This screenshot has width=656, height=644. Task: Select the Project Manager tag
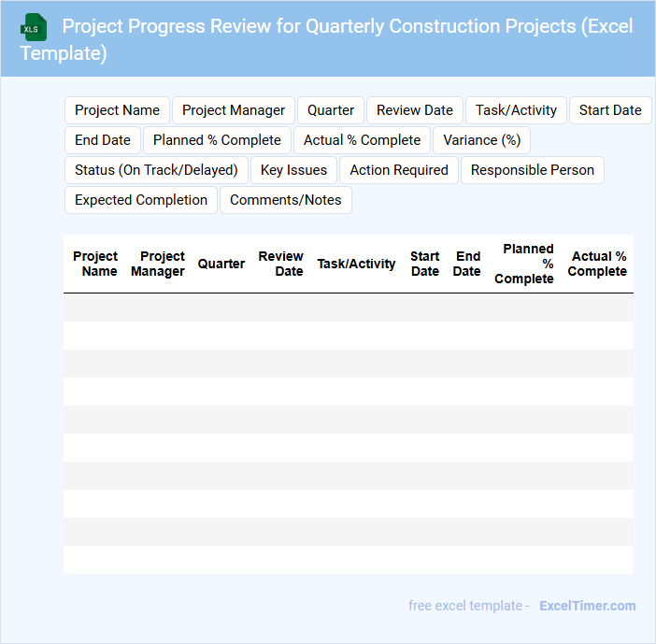click(234, 110)
